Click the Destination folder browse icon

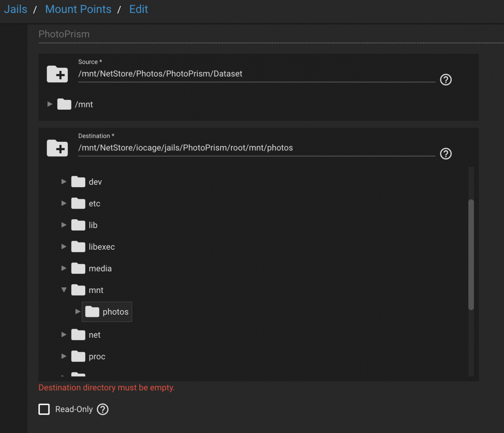[57, 148]
